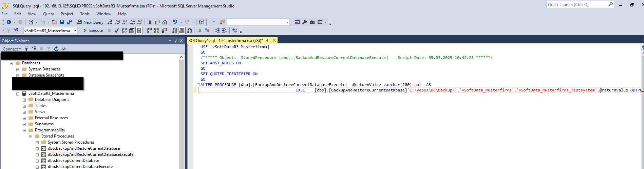Open the available databases dropdown
This screenshot has height=169, width=644.
pos(75,30)
